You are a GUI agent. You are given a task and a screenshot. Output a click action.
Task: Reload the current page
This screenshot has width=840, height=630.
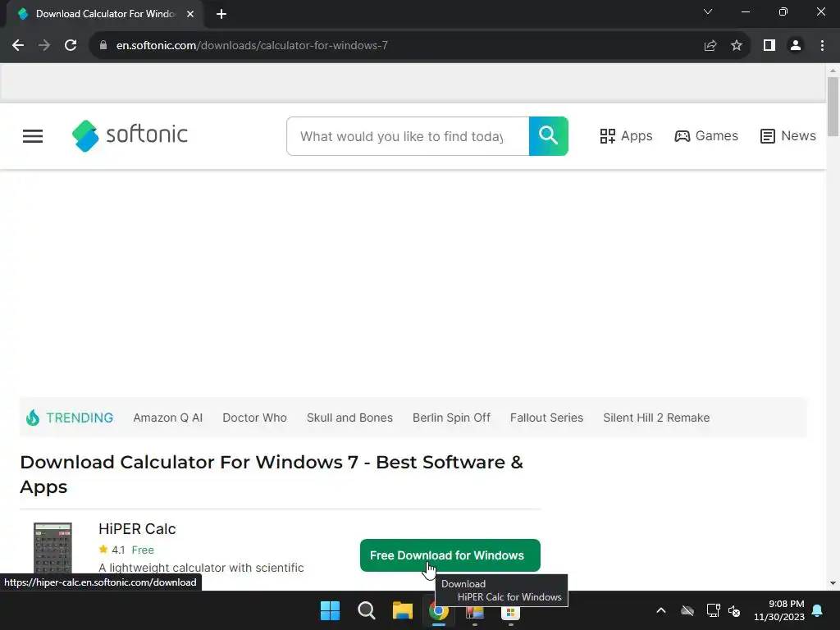71,46
